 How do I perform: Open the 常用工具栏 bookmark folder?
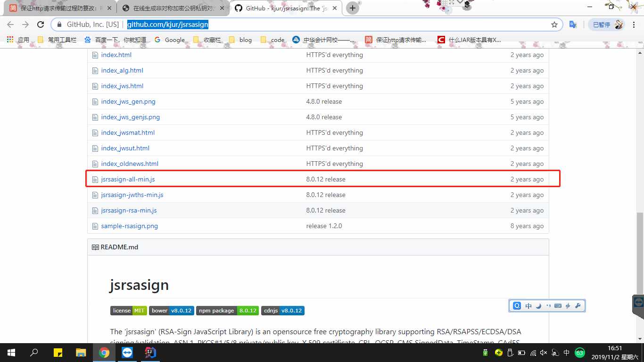click(57, 40)
